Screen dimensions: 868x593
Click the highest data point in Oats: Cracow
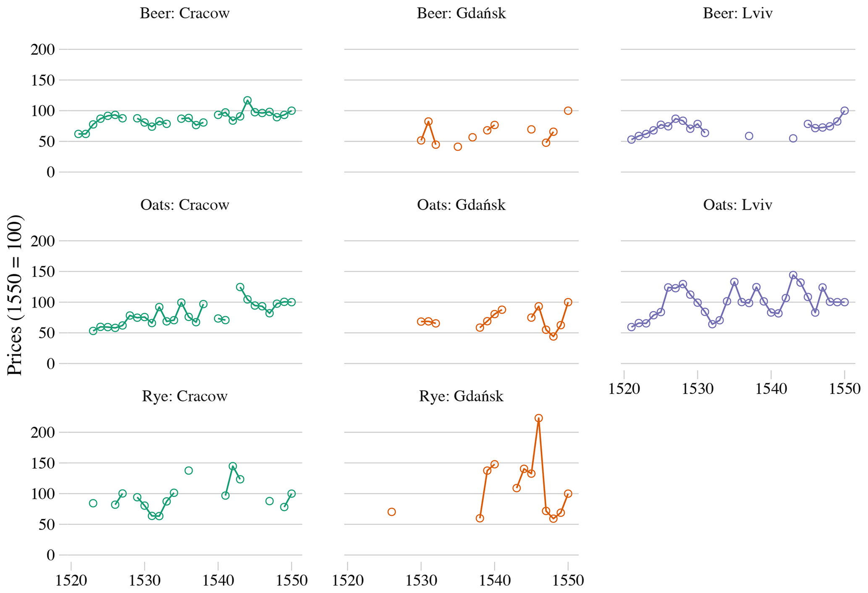click(240, 287)
